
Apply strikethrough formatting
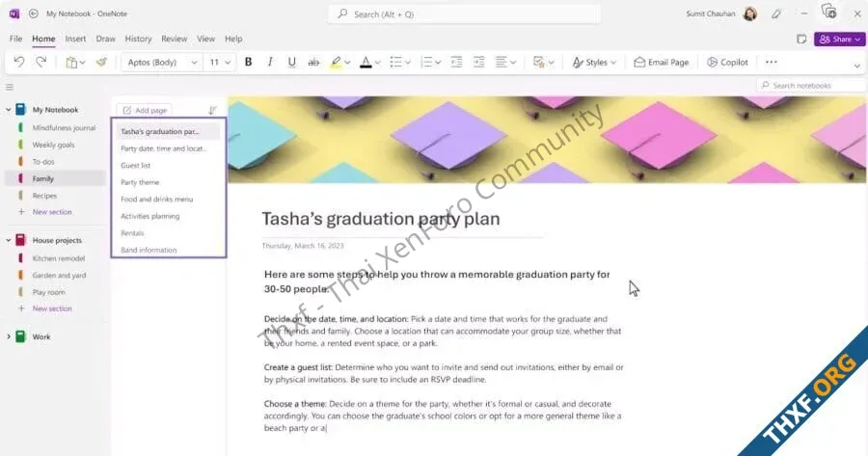(x=312, y=62)
